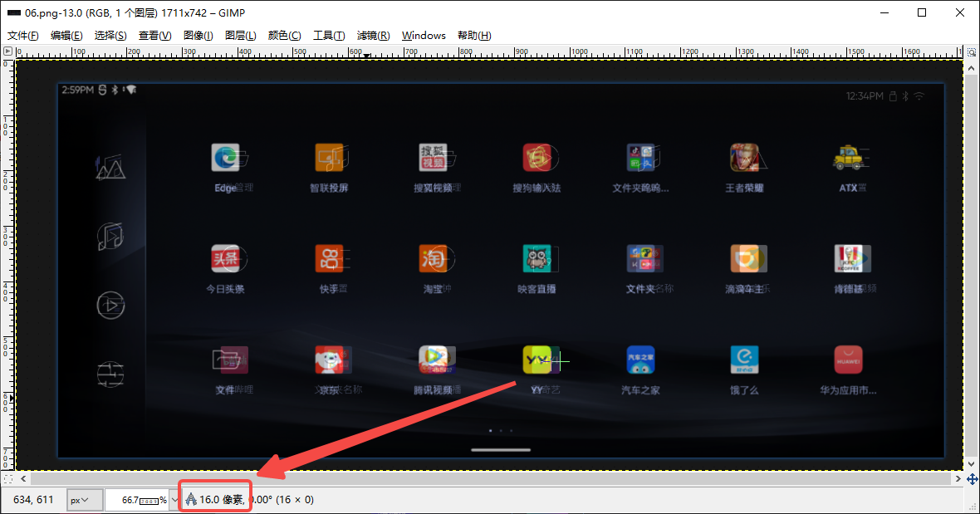Open the 图像(I) menu

[198, 36]
